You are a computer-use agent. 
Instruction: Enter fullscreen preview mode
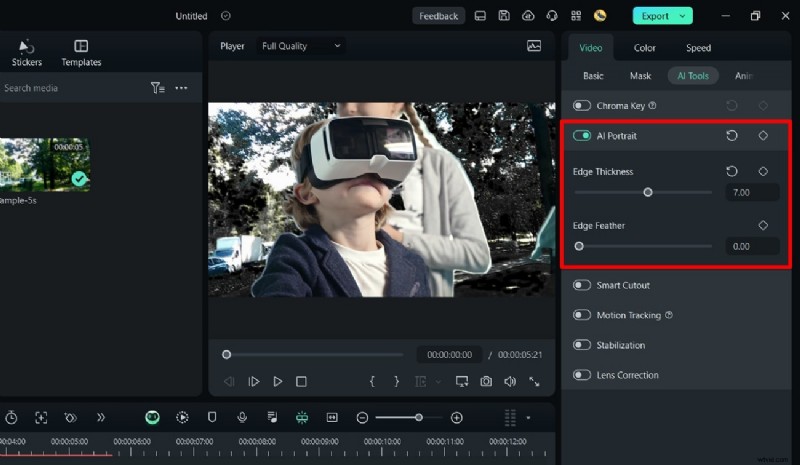pyautogui.click(x=534, y=381)
